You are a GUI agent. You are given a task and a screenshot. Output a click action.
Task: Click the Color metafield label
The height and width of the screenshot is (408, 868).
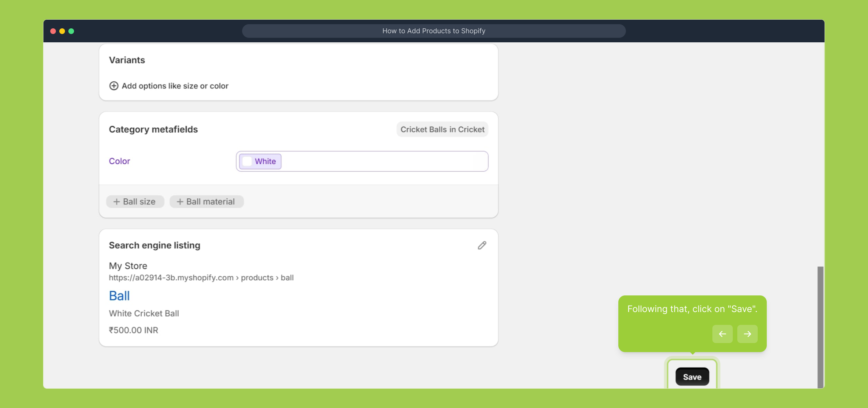(x=119, y=161)
